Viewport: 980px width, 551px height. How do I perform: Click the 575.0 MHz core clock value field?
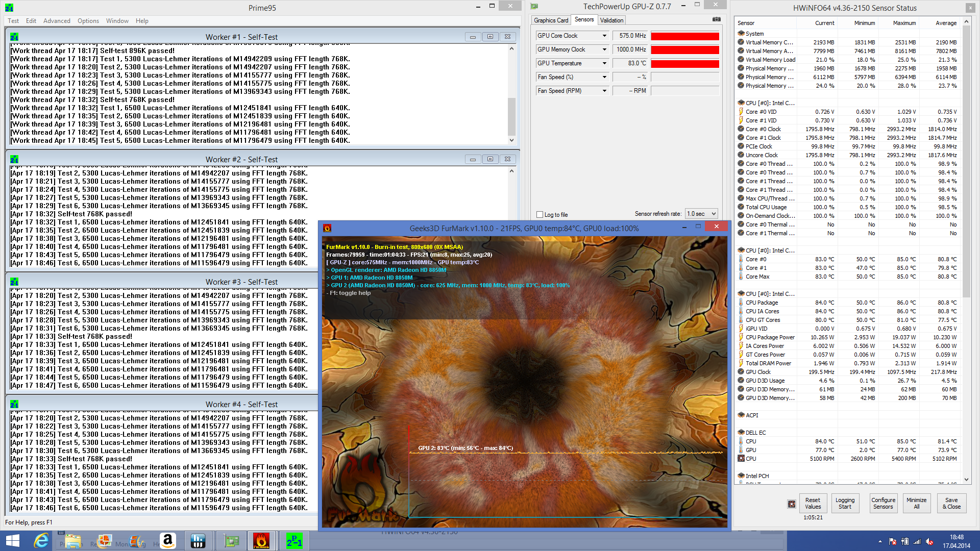coord(630,36)
